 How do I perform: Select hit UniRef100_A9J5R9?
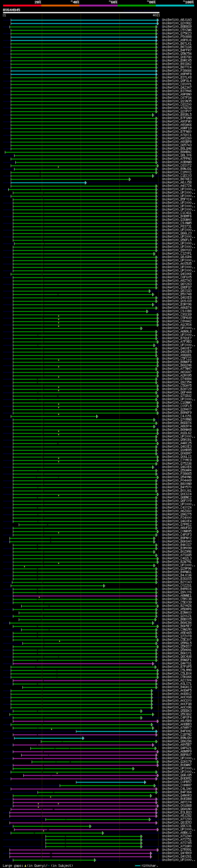177,721
